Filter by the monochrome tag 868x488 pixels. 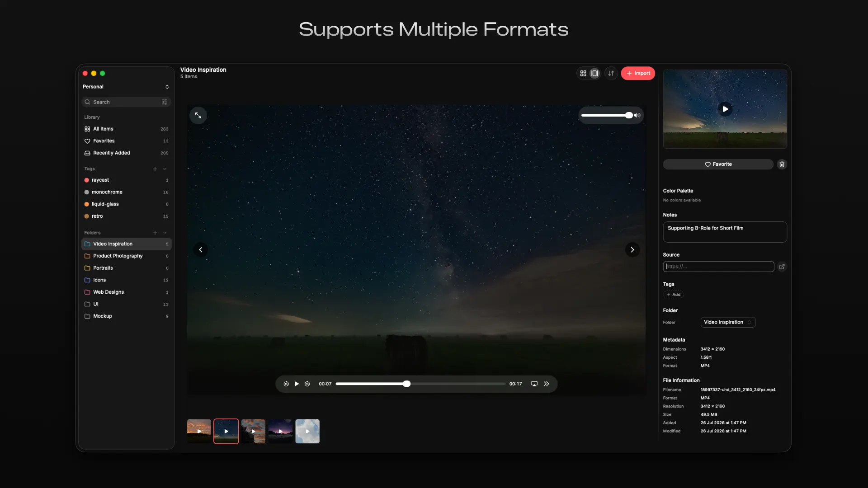[x=126, y=192]
